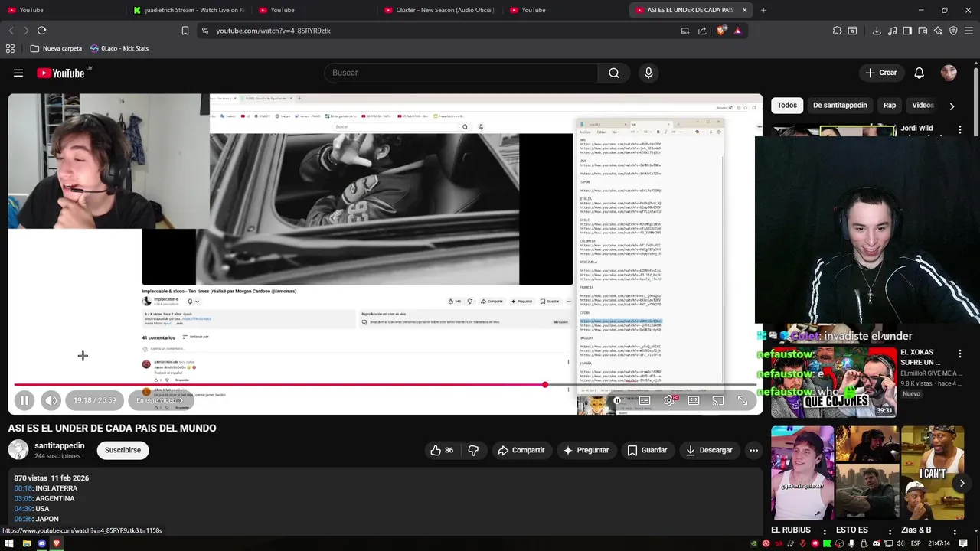Viewport: 980px width, 551px height.
Task: Open 'En este video' chapters panel
Action: click(x=159, y=400)
